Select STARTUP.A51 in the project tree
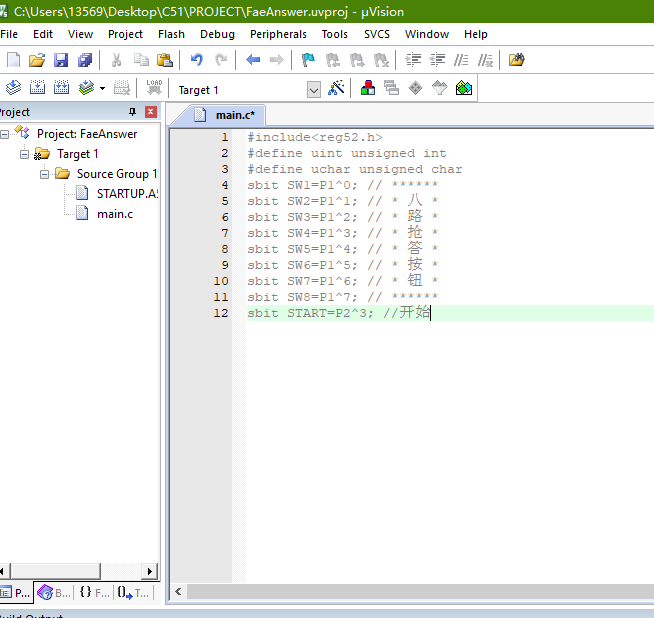Image resolution: width=654 pixels, height=618 pixels. coord(126,194)
